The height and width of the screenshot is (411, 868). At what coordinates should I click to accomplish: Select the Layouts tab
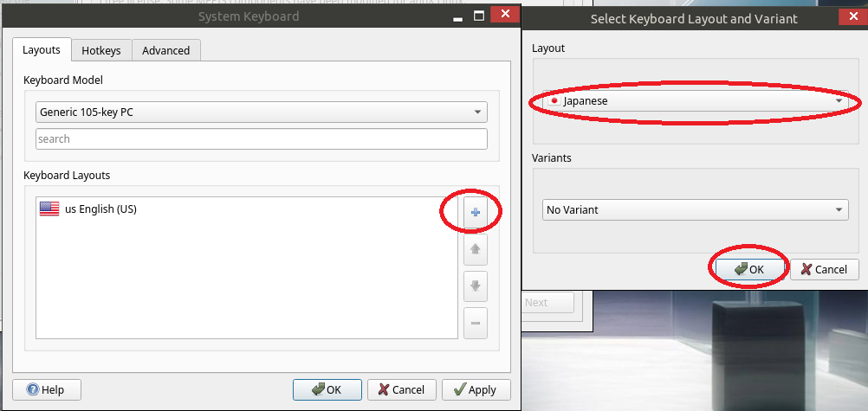[x=42, y=50]
